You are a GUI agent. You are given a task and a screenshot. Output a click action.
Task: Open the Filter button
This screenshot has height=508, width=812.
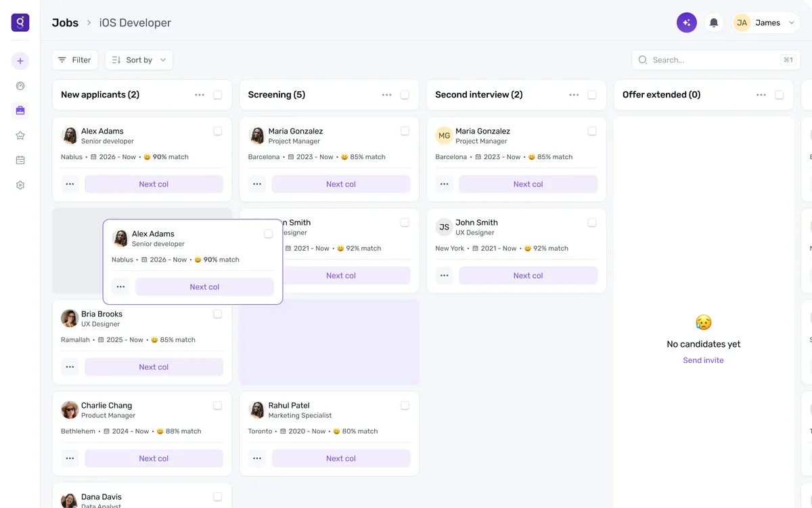[75, 60]
